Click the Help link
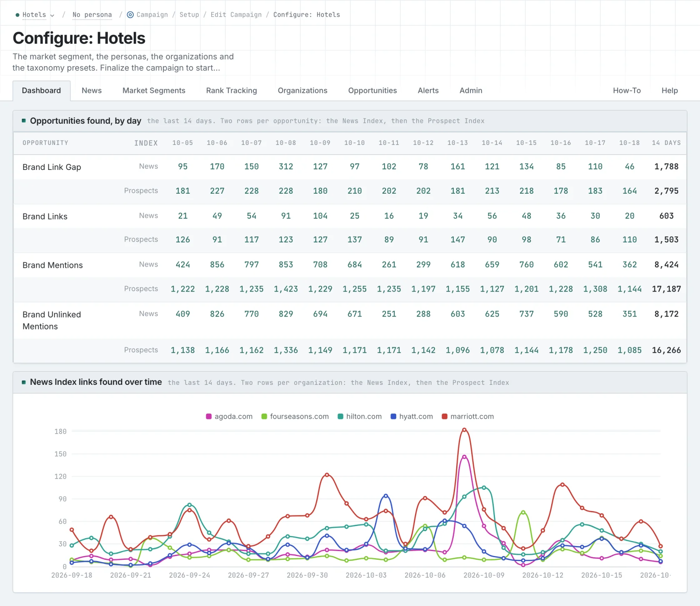Screen dimensions: 700x606 [670, 90]
